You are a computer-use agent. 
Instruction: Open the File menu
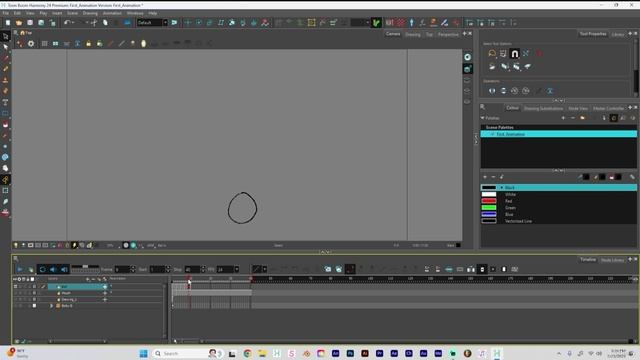click(6, 13)
